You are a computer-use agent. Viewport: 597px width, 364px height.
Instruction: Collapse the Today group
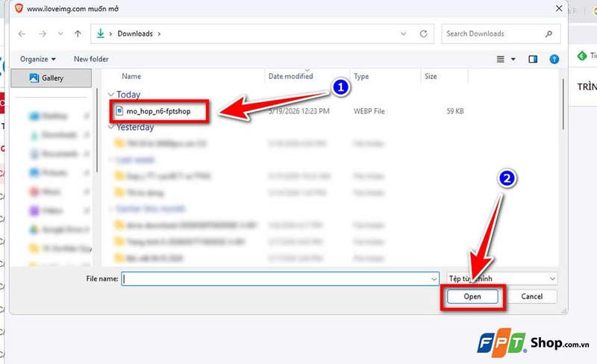110,94
